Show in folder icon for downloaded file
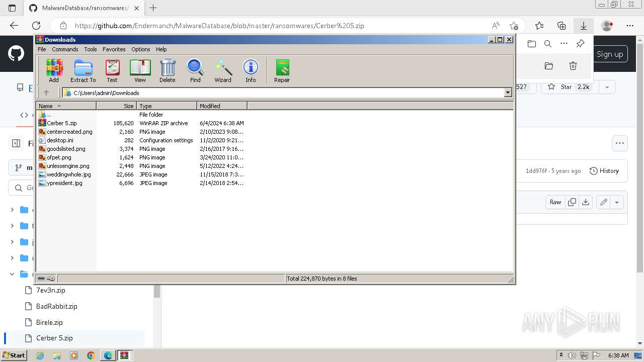 point(549,66)
